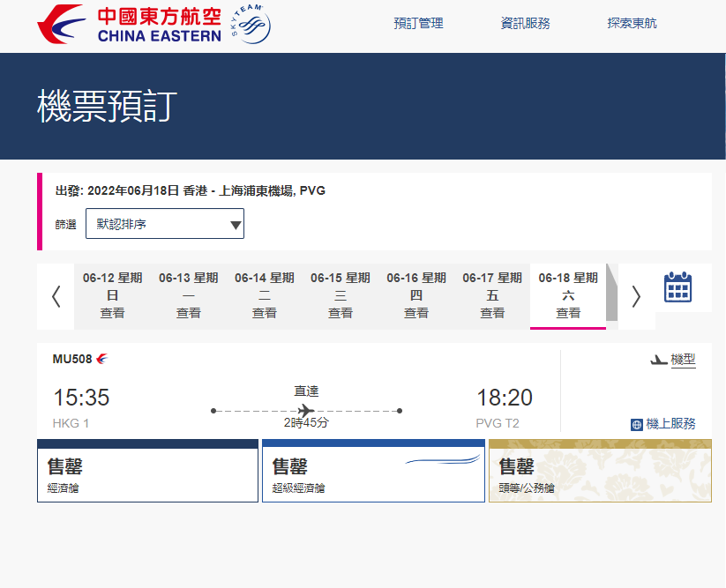Open the 預訂管理 menu
Screen dimensions: 726x588
point(418,24)
